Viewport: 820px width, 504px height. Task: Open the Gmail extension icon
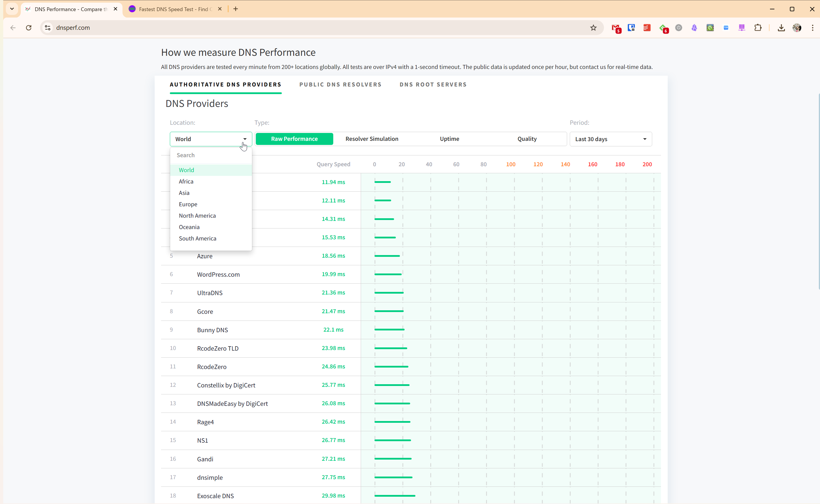616,28
